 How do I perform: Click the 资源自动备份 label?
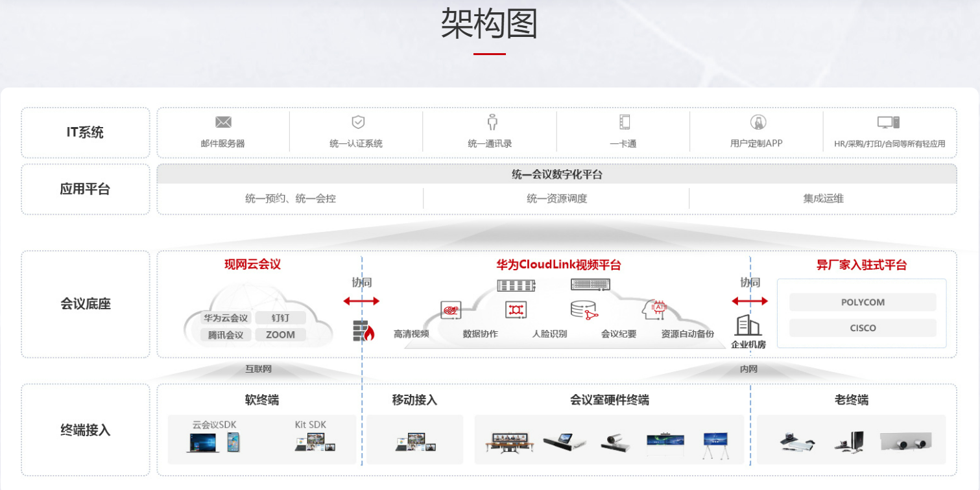click(x=687, y=334)
